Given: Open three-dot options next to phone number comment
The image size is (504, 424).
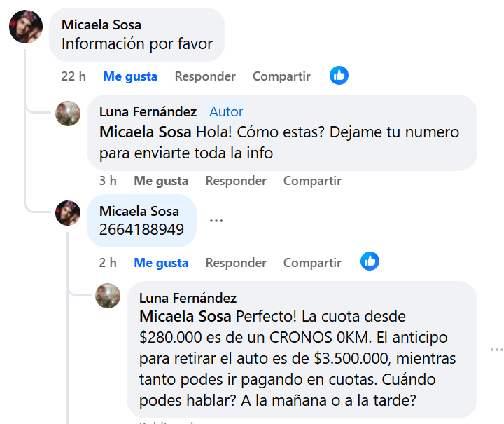Looking at the screenshot, I should pos(216,220).
